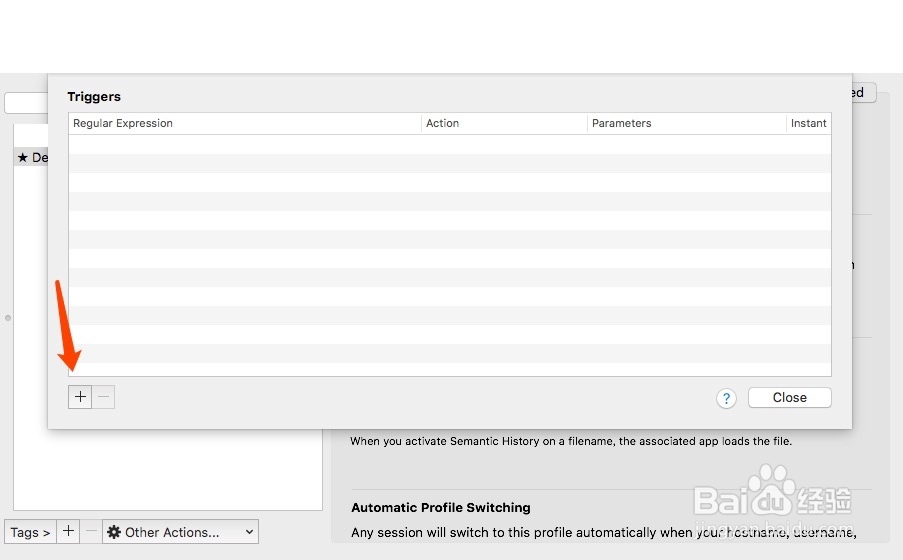
Task: Click the Instant column header
Action: [x=808, y=123]
